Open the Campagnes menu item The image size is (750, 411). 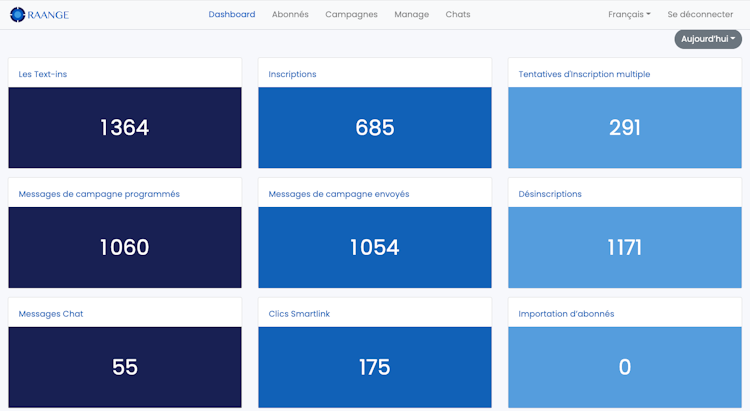(x=351, y=14)
